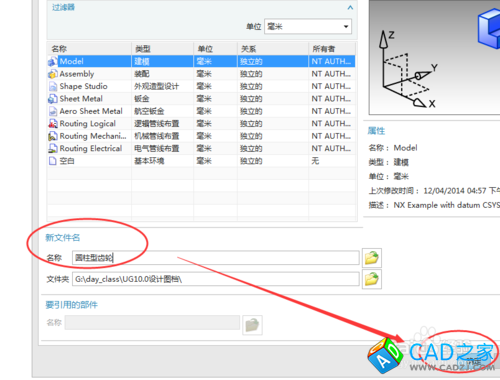This screenshot has height=380, width=500.
Task: Select the Aero Sheet Metal template row
Action: point(201,111)
